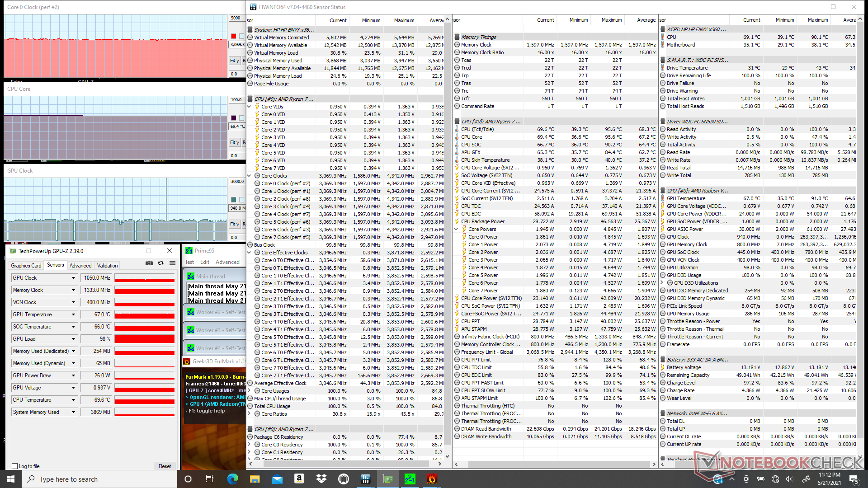Collapse the Core Clocks tree group
This screenshot has width=868, height=488.
click(249, 176)
